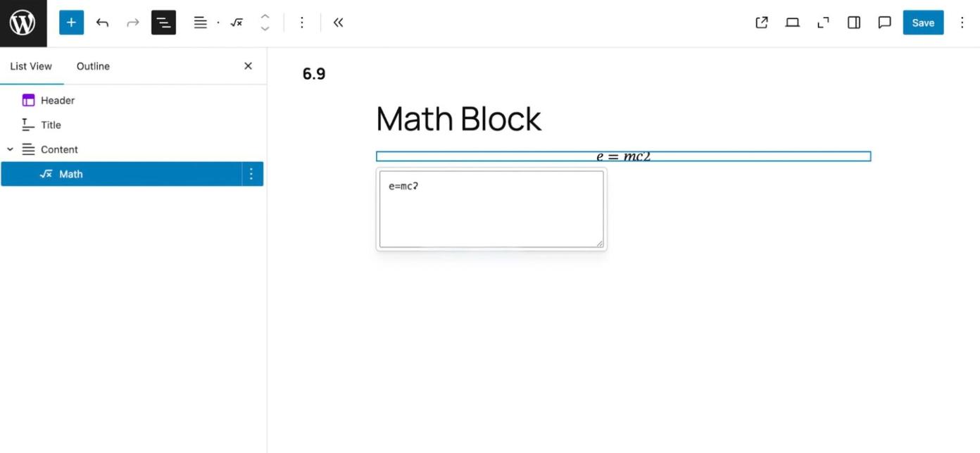
Task: Open the block inserter plus button
Action: 71,23
